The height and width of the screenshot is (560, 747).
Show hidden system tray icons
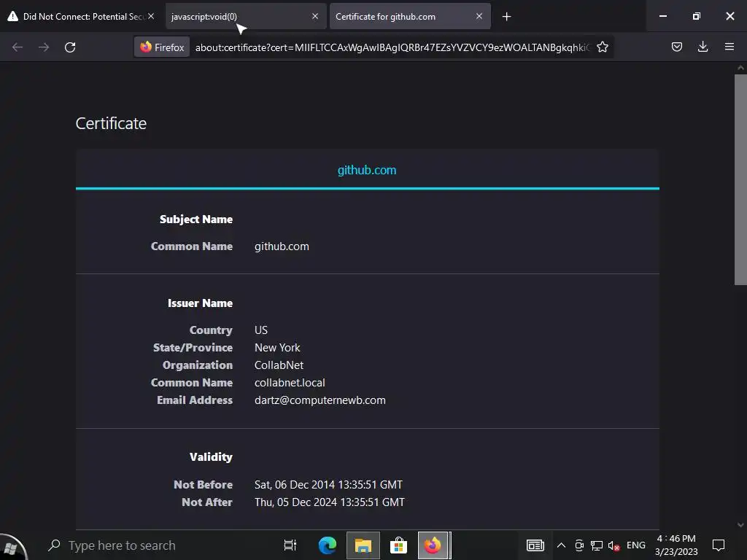click(x=561, y=545)
